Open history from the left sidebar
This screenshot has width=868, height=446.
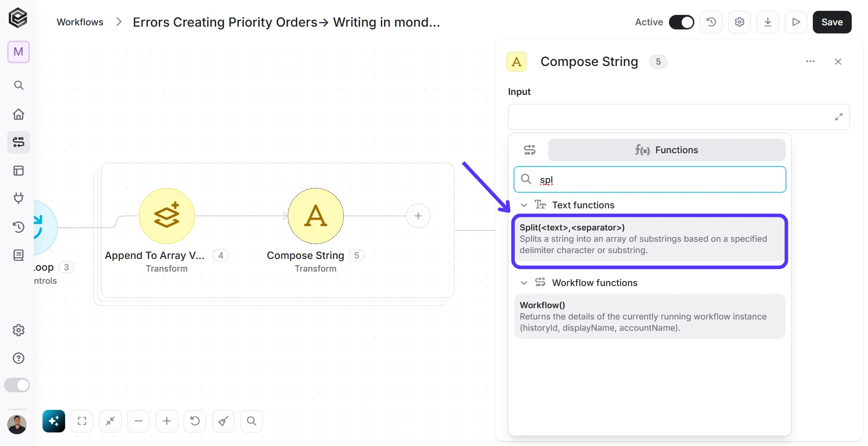[19, 227]
